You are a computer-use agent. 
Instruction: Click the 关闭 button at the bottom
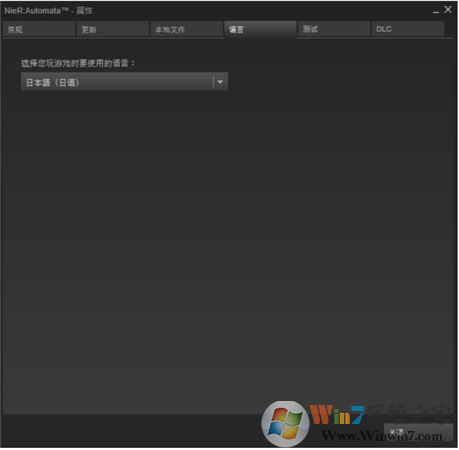pos(418,432)
